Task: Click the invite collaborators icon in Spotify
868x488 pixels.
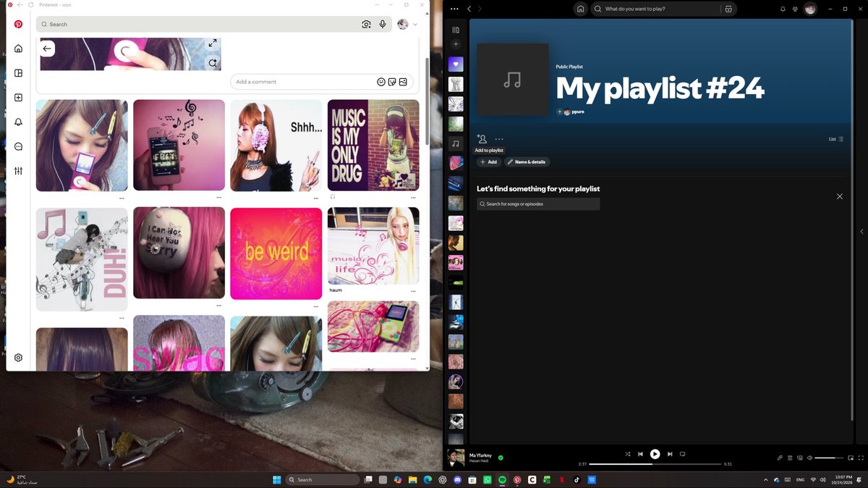Action: tap(482, 139)
